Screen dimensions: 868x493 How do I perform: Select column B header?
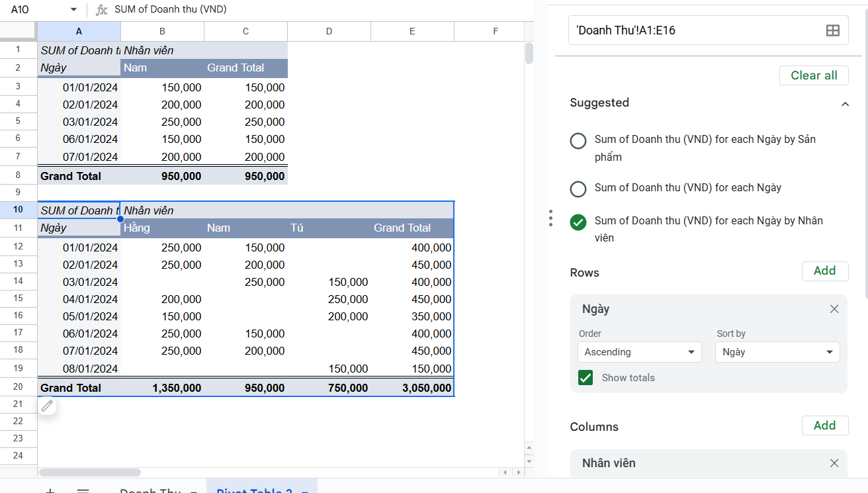(x=163, y=31)
